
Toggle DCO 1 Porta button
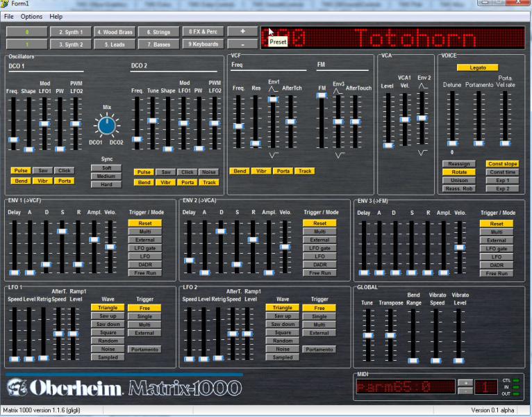(65, 181)
